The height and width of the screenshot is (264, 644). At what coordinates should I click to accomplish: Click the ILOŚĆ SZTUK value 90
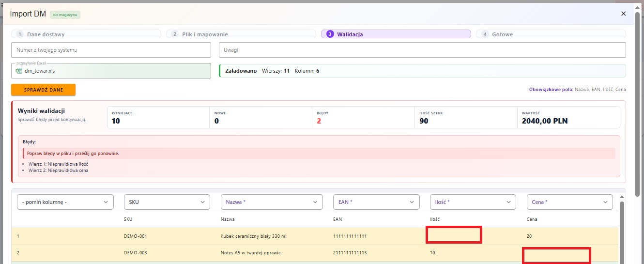pyautogui.click(x=424, y=121)
